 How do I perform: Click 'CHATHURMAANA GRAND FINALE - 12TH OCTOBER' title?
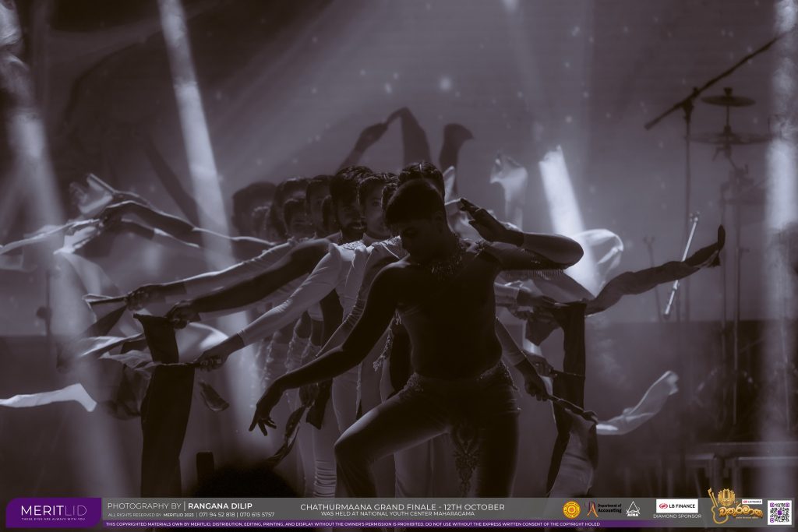[x=403, y=507]
